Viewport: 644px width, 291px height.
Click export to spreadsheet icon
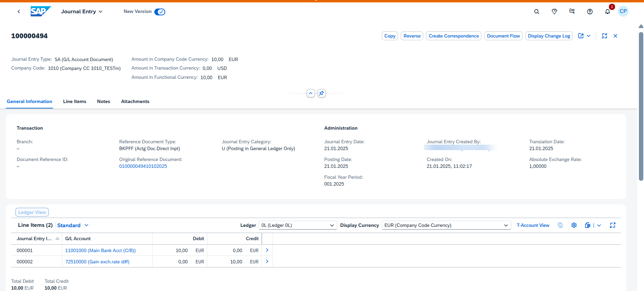pos(587,225)
